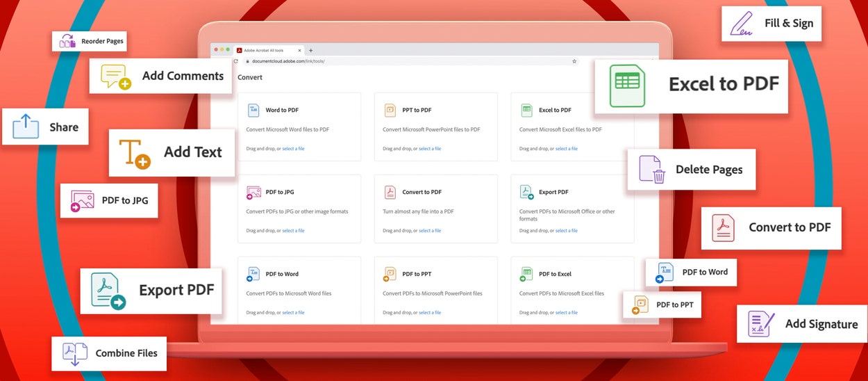Open a new browser tab with plus button
The width and height of the screenshot is (868, 381).
[310, 51]
